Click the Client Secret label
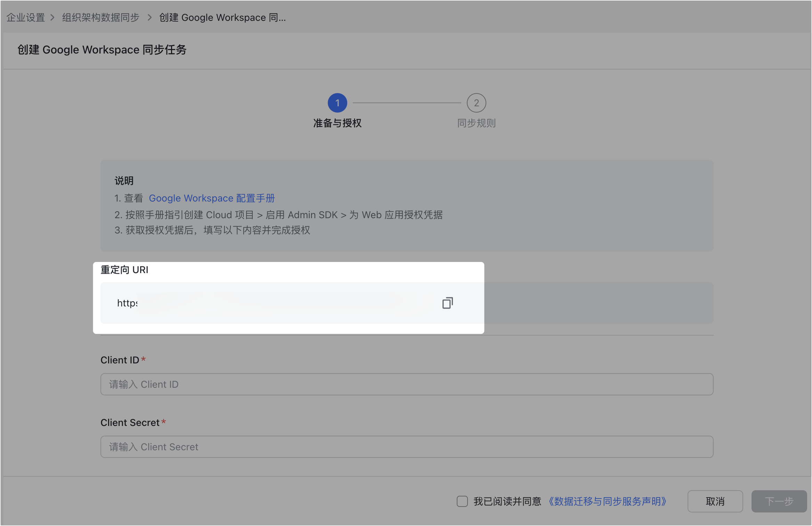 [130, 422]
